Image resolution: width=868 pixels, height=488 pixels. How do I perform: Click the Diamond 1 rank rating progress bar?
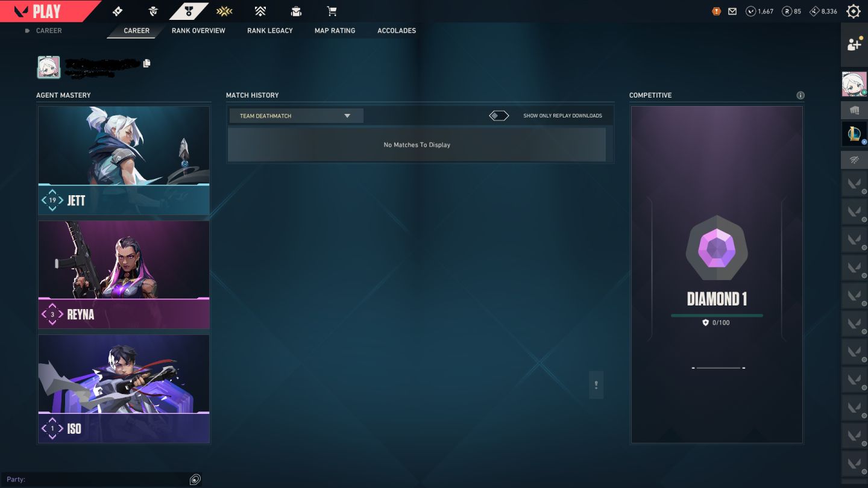(x=717, y=315)
